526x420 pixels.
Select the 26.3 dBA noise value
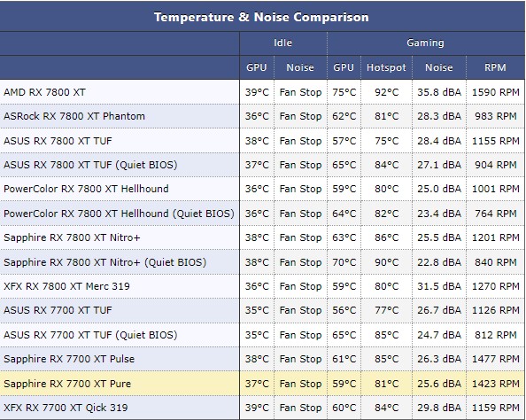point(439,359)
